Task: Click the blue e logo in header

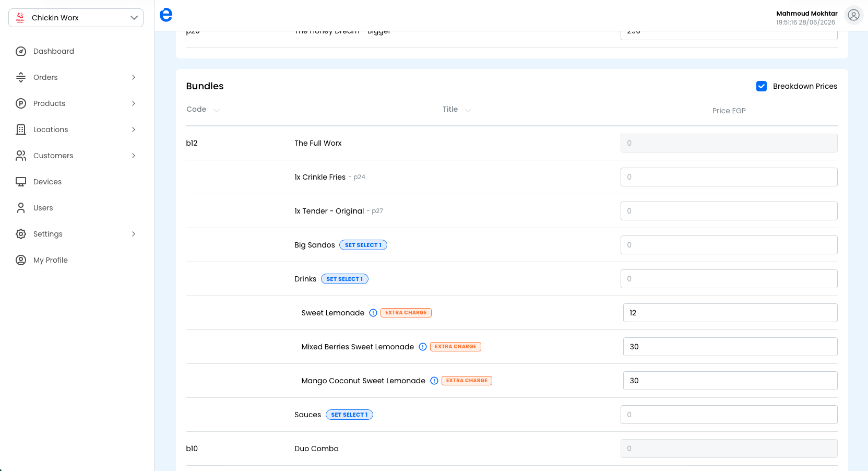Action: (166, 15)
